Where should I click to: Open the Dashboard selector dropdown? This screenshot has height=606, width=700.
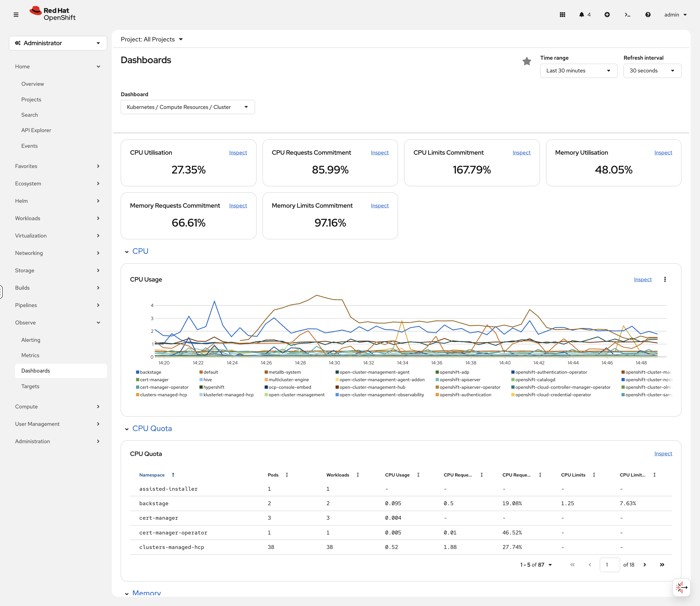click(x=188, y=107)
